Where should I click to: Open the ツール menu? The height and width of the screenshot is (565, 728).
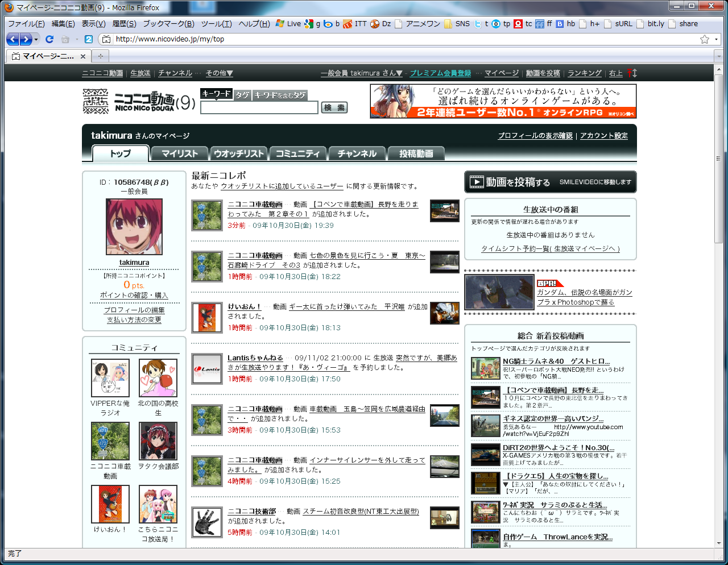216,24
